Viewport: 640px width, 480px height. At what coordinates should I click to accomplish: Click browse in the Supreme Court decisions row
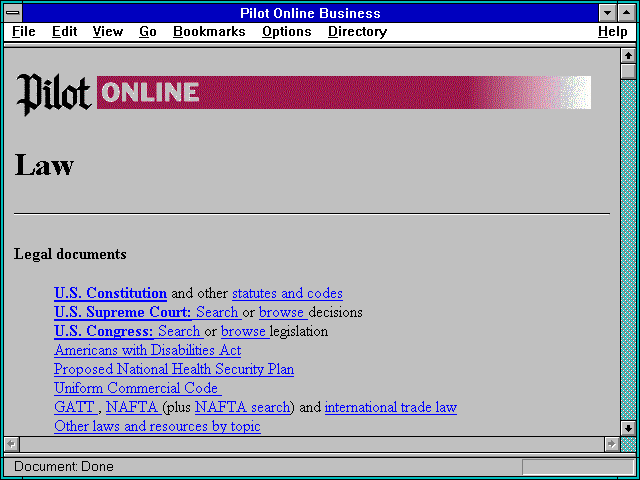click(282, 312)
